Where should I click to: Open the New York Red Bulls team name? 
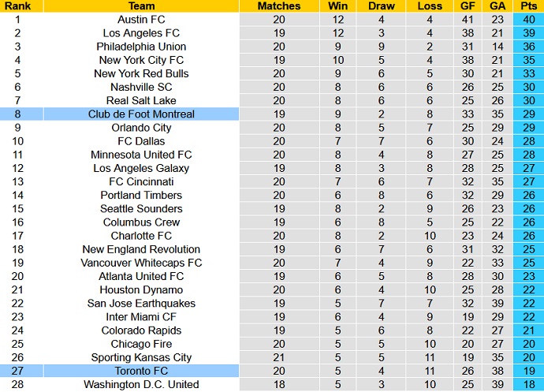141,73
